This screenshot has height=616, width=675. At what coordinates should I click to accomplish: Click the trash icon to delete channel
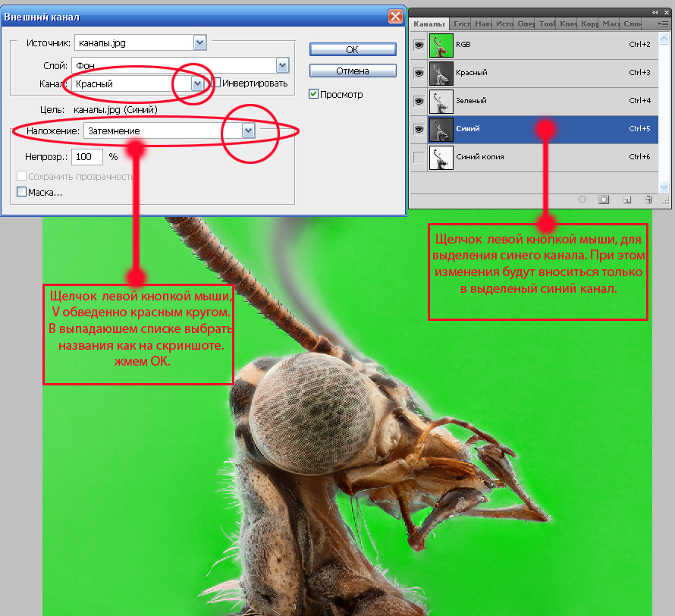point(648,200)
